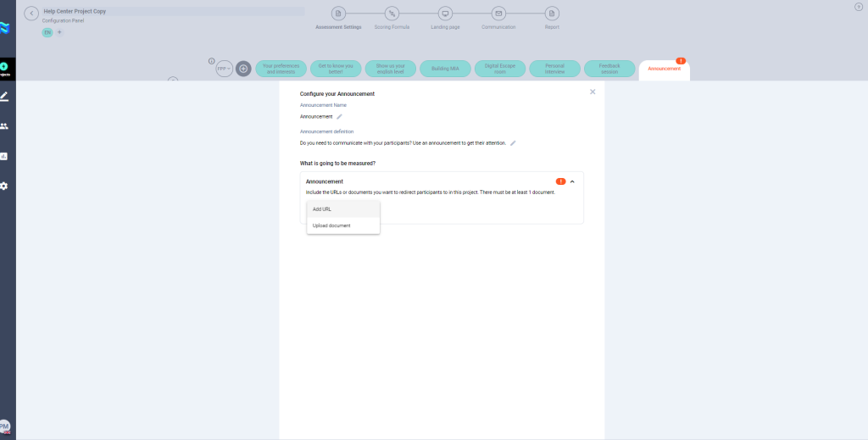868x440 pixels.
Task: Open the FPP dropdown
Action: (224, 69)
